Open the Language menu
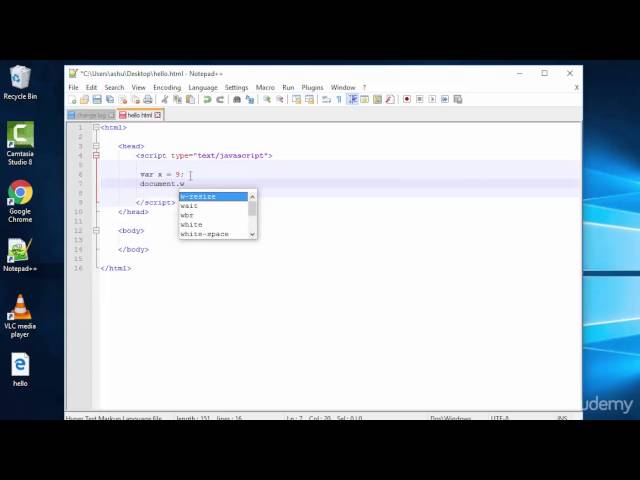Screen dimensions: 640x480 [x=202, y=87]
